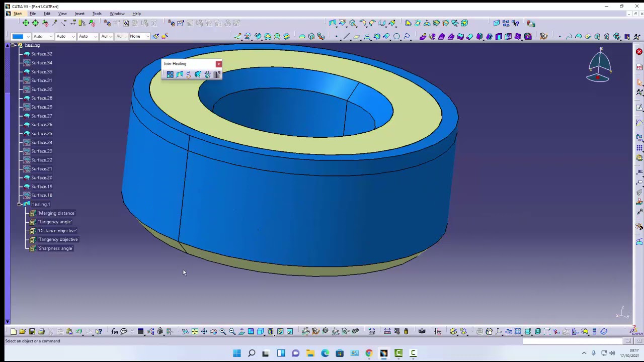Select the Tangency objective parameter
Screen dimensions: 644x362
pyautogui.click(x=58, y=239)
